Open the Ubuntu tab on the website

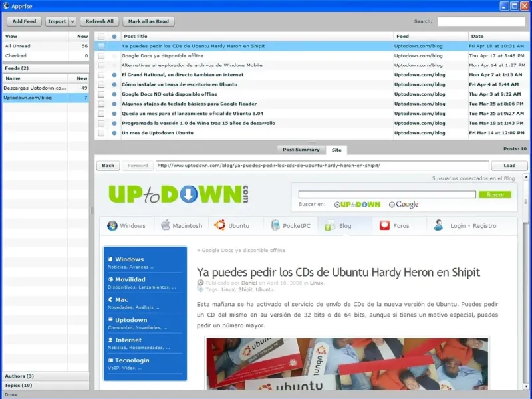(236, 226)
